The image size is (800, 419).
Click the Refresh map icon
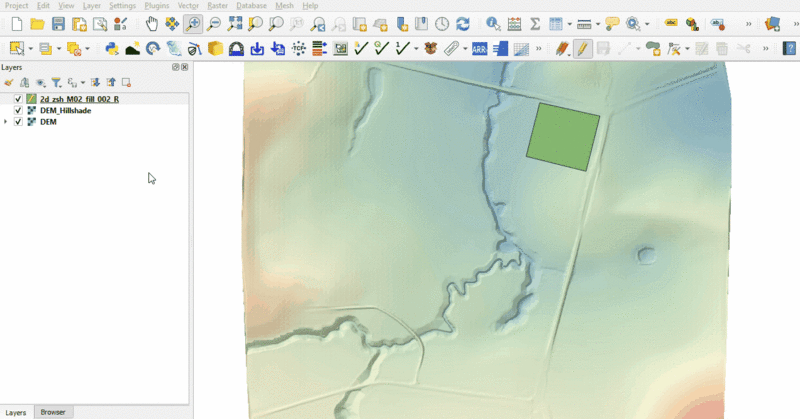462,23
